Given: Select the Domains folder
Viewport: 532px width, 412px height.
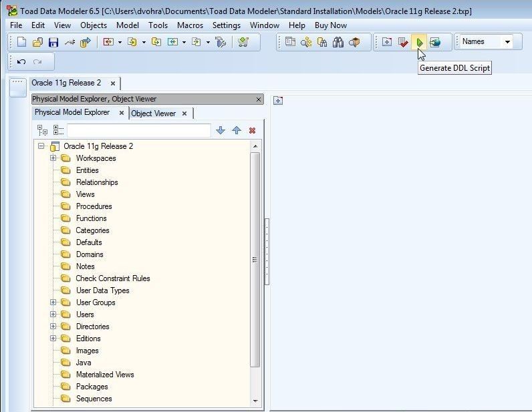Looking at the screenshot, I should click(x=90, y=254).
